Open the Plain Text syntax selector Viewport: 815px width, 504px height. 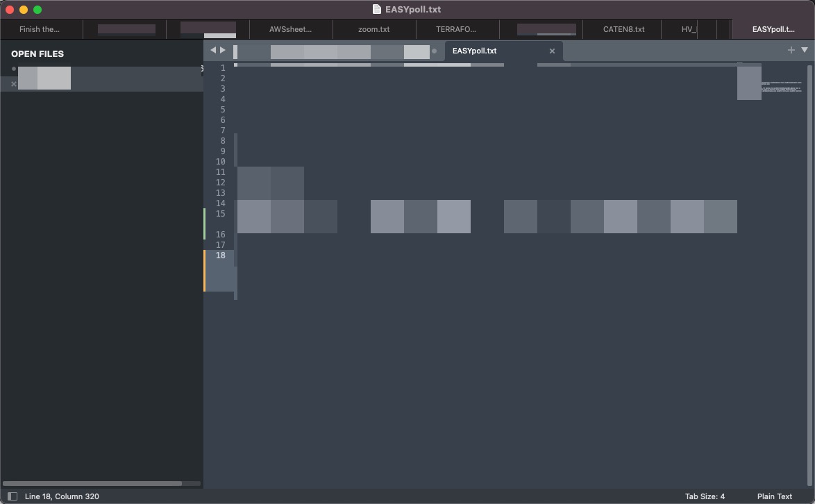773,496
